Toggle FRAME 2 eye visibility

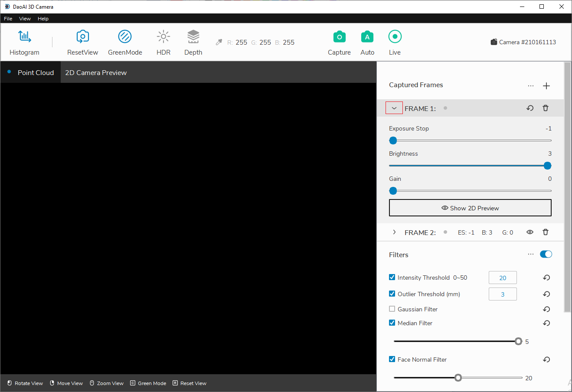coord(530,232)
